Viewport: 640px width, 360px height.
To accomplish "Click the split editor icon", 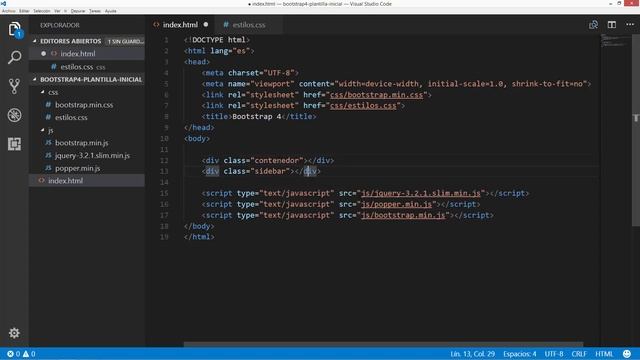I will [611, 25].
